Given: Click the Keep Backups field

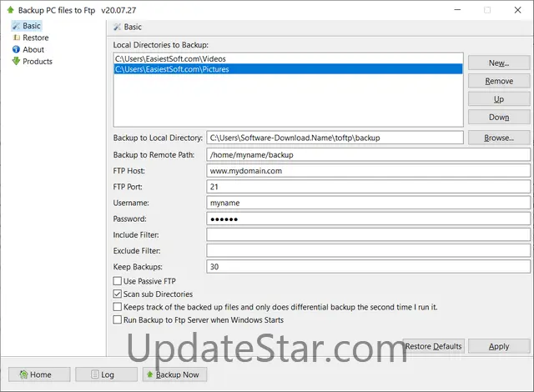Looking at the screenshot, I should click(x=368, y=267).
